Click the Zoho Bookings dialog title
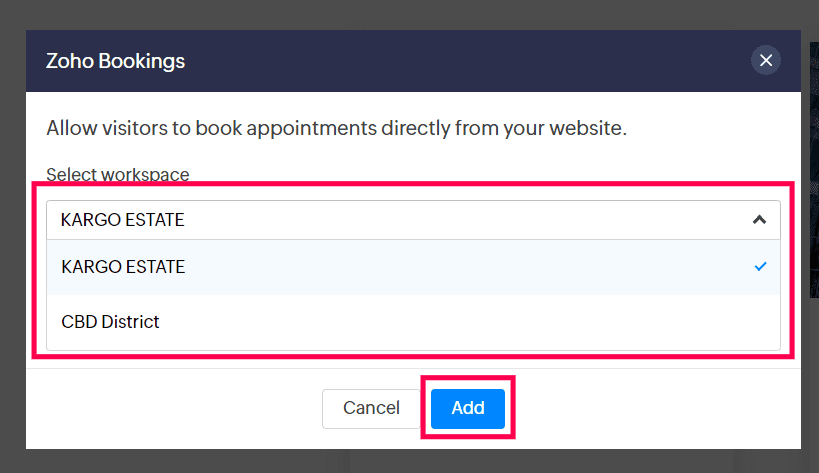Screen dimensions: 819x473 coord(115,61)
